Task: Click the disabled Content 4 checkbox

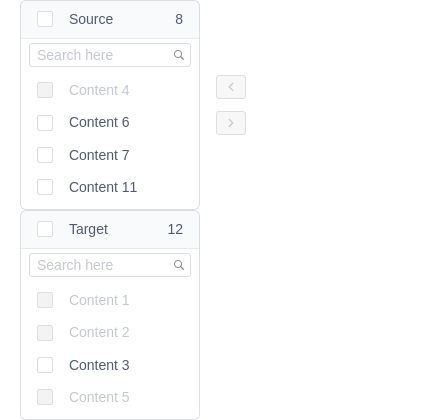Action: [x=45, y=90]
